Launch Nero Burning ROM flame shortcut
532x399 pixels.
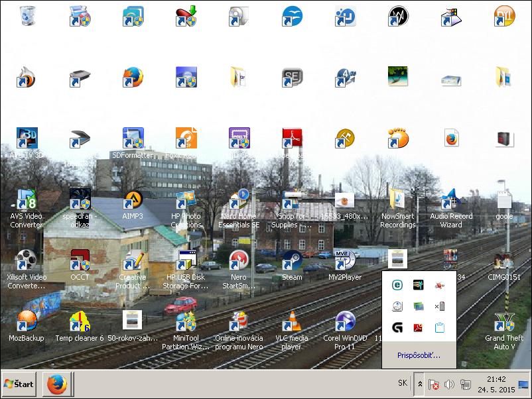click(27, 78)
